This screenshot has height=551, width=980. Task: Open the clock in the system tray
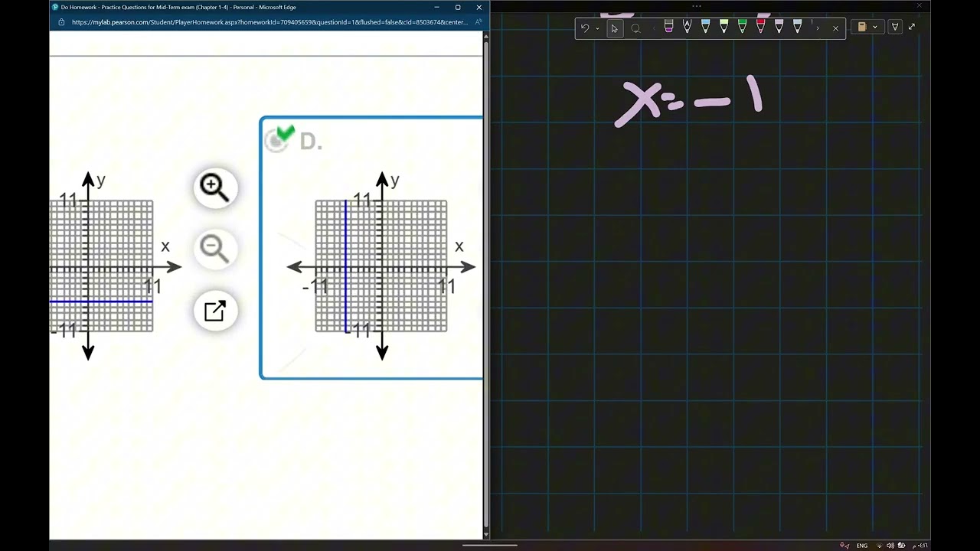tap(921, 546)
